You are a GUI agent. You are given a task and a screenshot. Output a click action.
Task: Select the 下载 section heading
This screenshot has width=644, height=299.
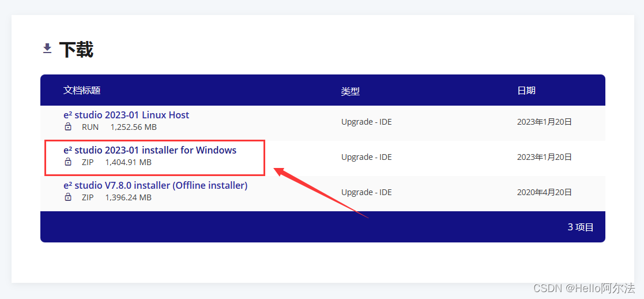pos(77,50)
